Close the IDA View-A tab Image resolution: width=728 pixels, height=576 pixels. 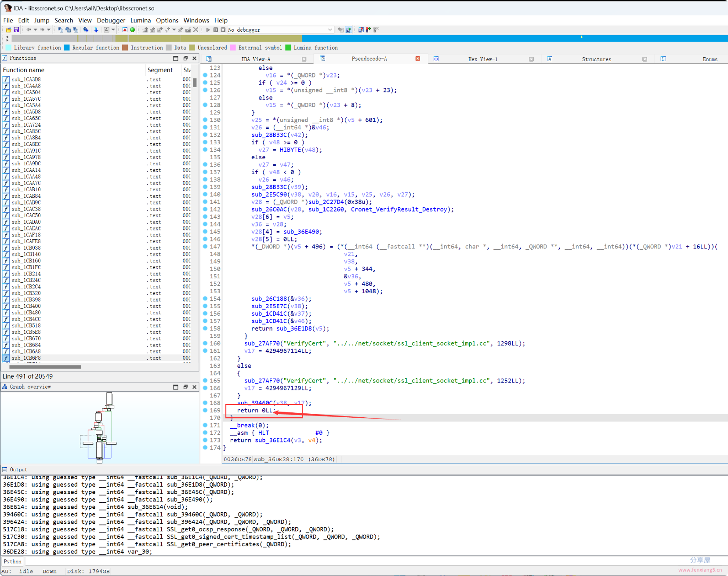coord(304,59)
